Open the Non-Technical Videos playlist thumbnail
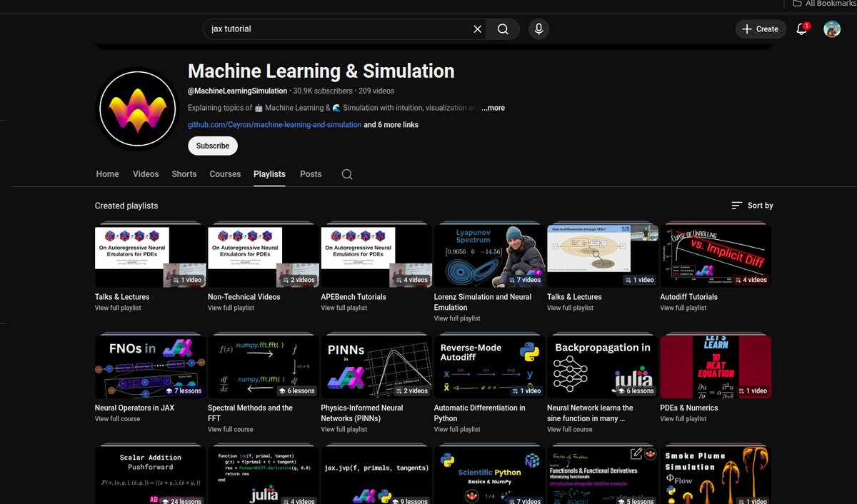This screenshot has width=857, height=504. coord(263,256)
